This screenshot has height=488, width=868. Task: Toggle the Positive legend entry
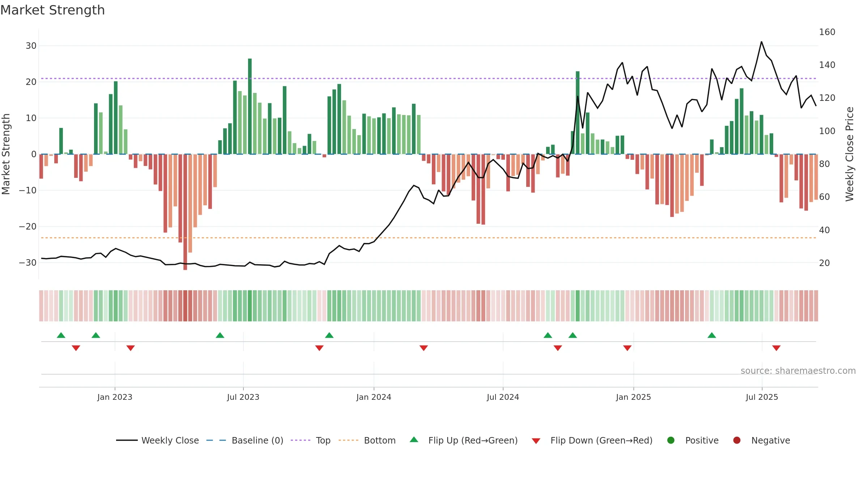[x=693, y=440]
